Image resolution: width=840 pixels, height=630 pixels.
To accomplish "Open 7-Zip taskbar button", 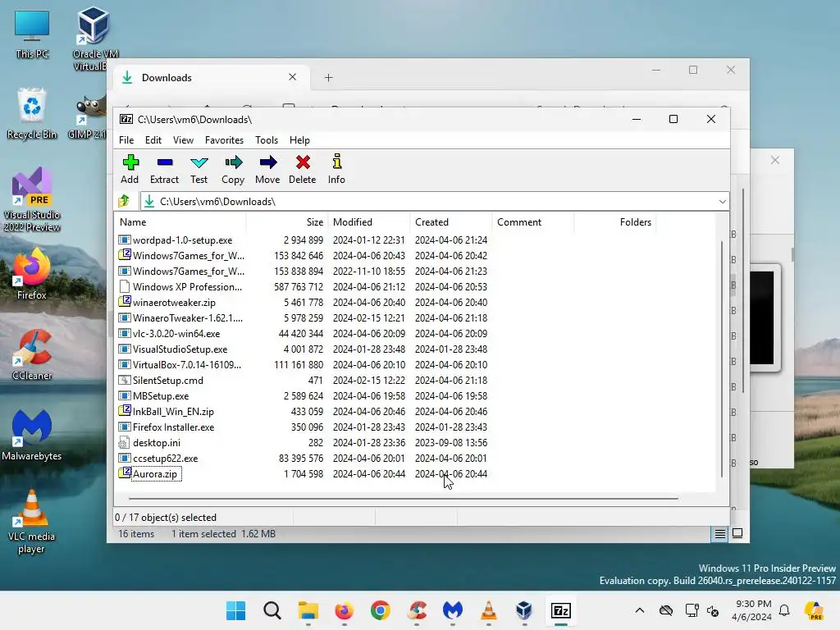I will pyautogui.click(x=561, y=610).
